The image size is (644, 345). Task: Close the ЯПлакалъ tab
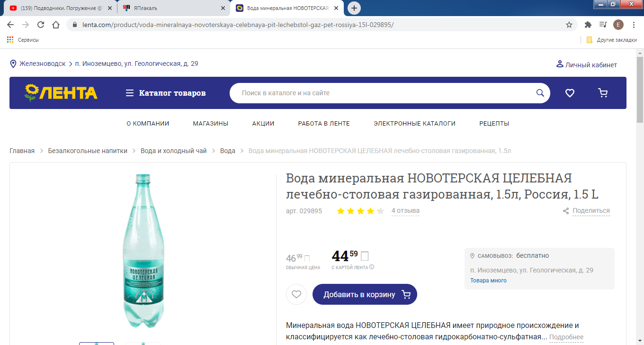pos(223,8)
